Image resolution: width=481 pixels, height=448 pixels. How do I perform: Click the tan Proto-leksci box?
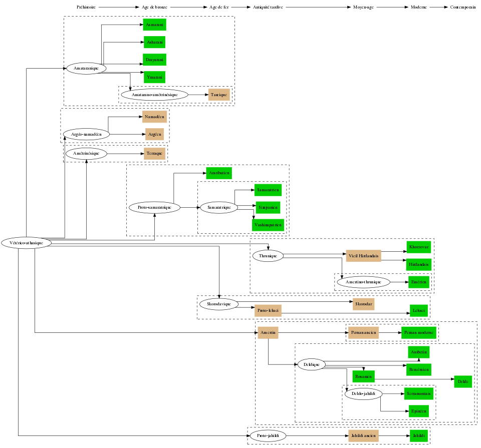(x=268, y=311)
